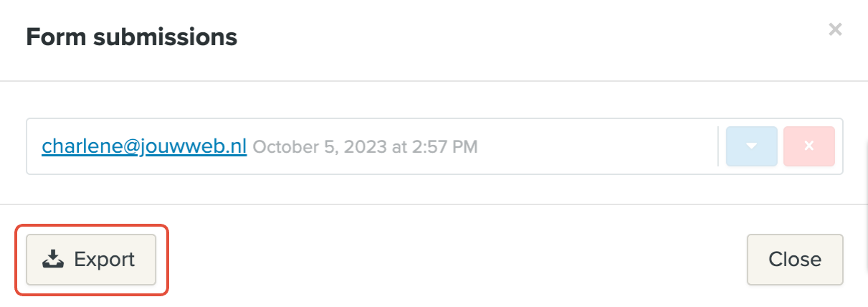Click the Export button

pyautogui.click(x=91, y=259)
